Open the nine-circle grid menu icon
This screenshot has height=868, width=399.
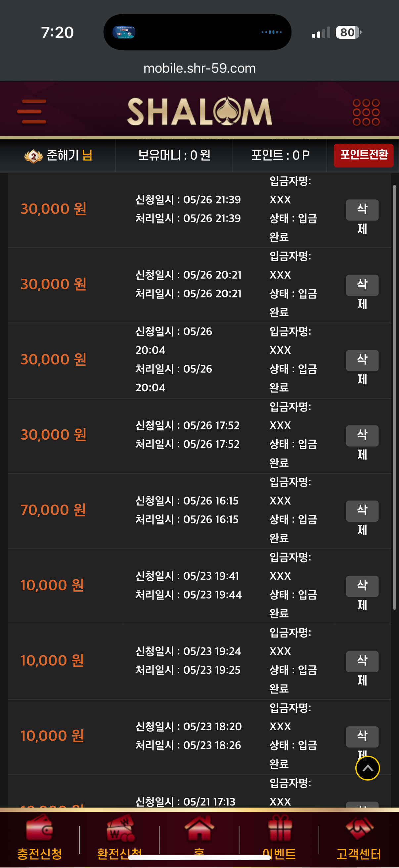(x=366, y=112)
